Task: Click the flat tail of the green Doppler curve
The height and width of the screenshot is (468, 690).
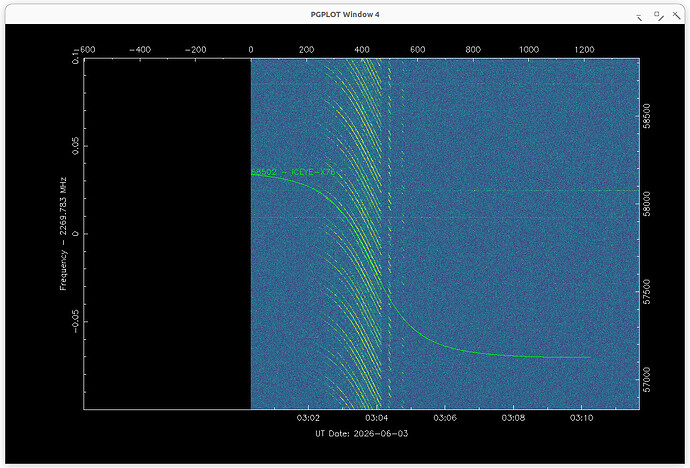Action: click(537, 356)
